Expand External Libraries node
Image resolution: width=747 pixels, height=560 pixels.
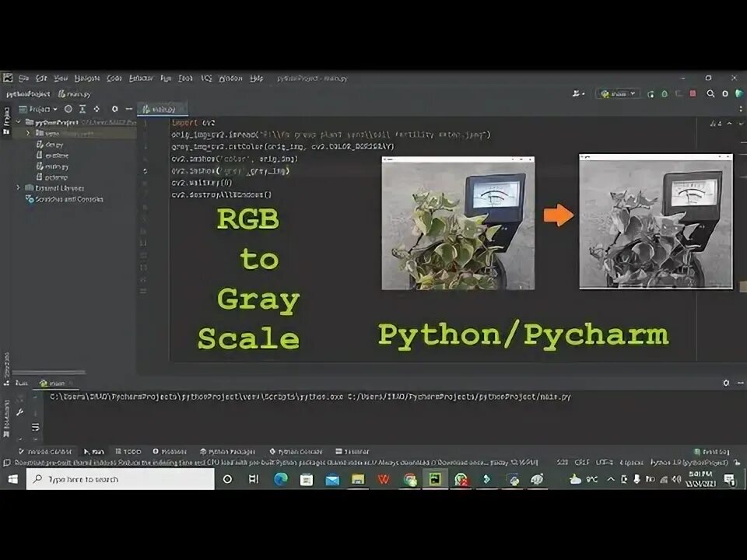coord(19,187)
